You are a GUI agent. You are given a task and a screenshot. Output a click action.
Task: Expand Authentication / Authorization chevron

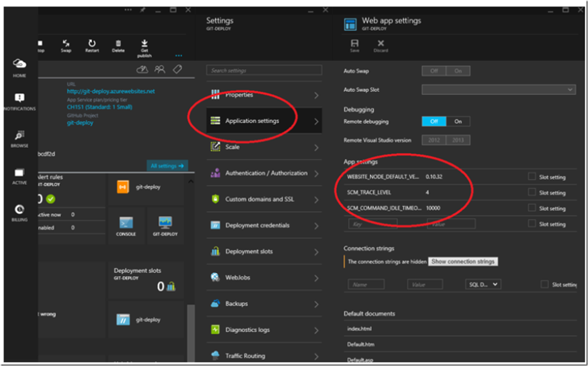316,174
